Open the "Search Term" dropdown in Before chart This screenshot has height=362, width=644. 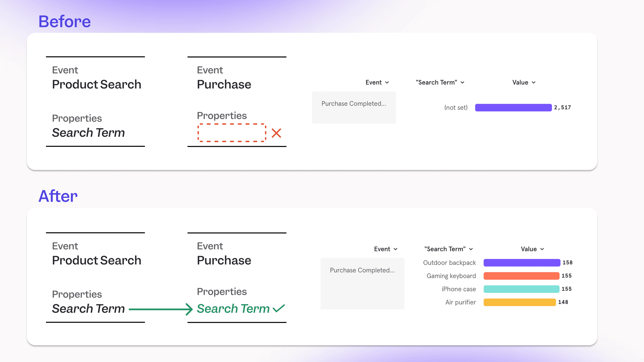click(440, 82)
